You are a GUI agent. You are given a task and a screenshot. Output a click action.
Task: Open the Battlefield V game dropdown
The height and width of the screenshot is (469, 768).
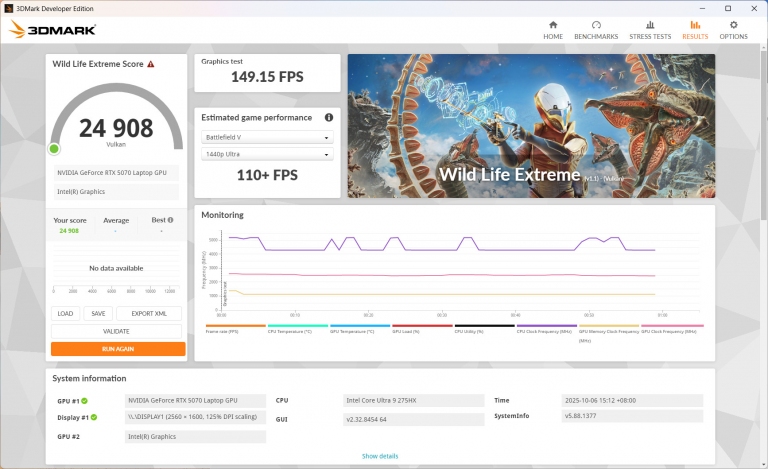coord(267,137)
